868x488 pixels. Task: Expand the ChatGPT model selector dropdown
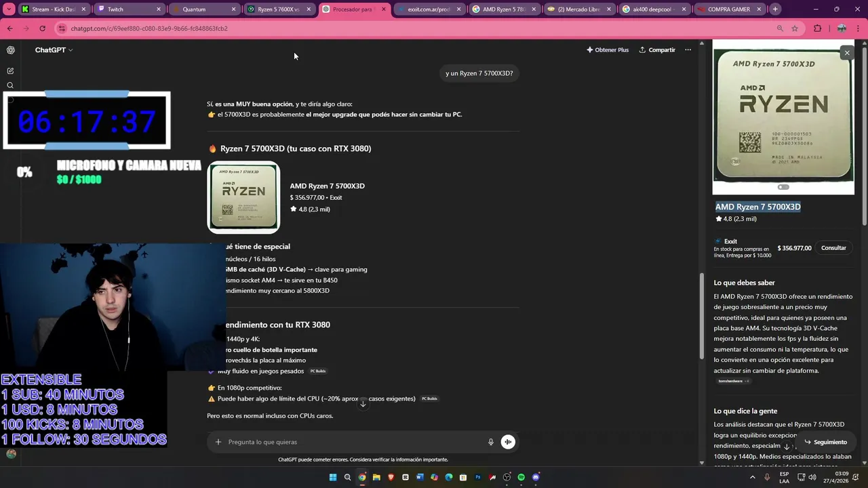(x=54, y=50)
